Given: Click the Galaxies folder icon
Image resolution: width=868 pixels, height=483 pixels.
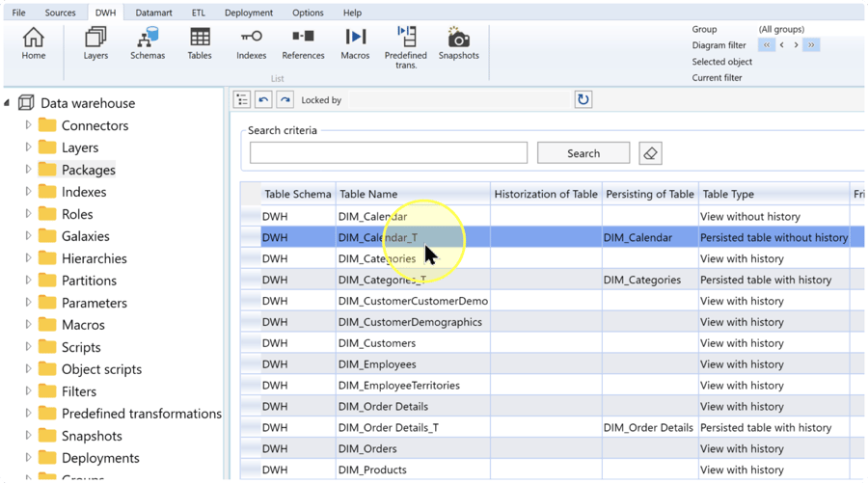Looking at the screenshot, I should [x=47, y=235].
